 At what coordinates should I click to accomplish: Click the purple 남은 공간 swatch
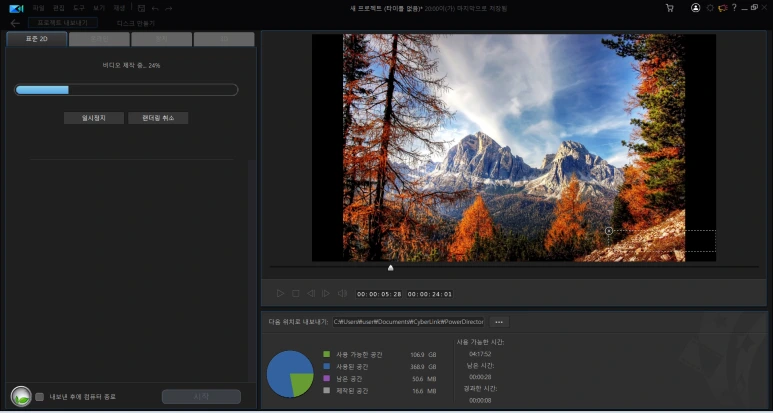tap(326, 379)
